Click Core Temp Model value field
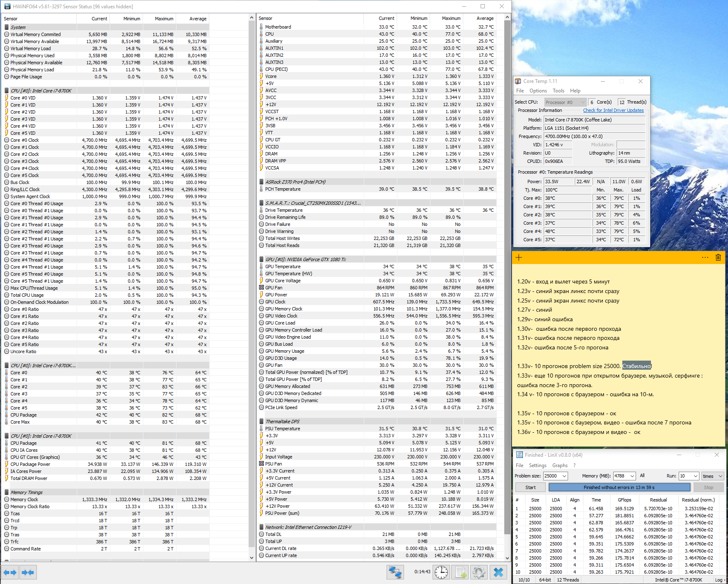This screenshot has height=584, width=728. pos(594,120)
